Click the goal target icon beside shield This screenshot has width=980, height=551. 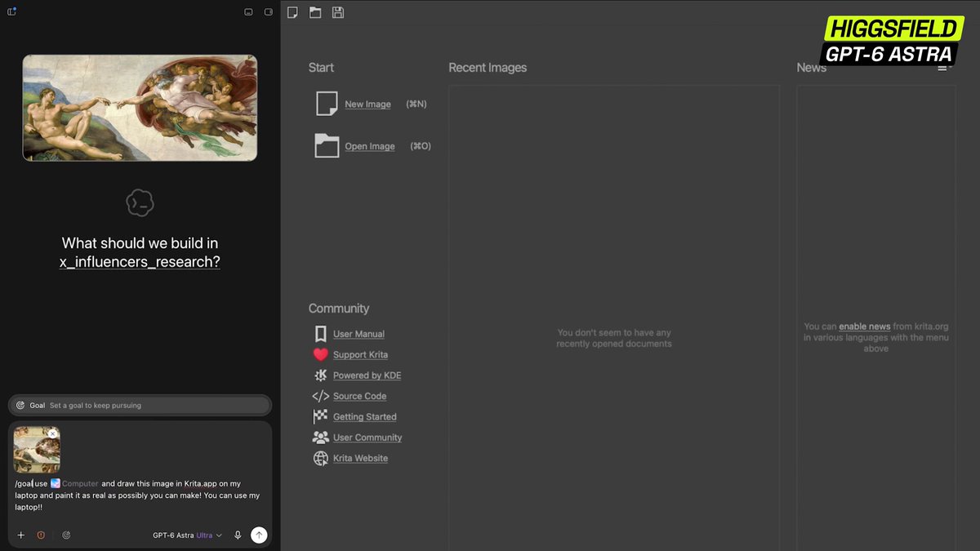click(66, 535)
